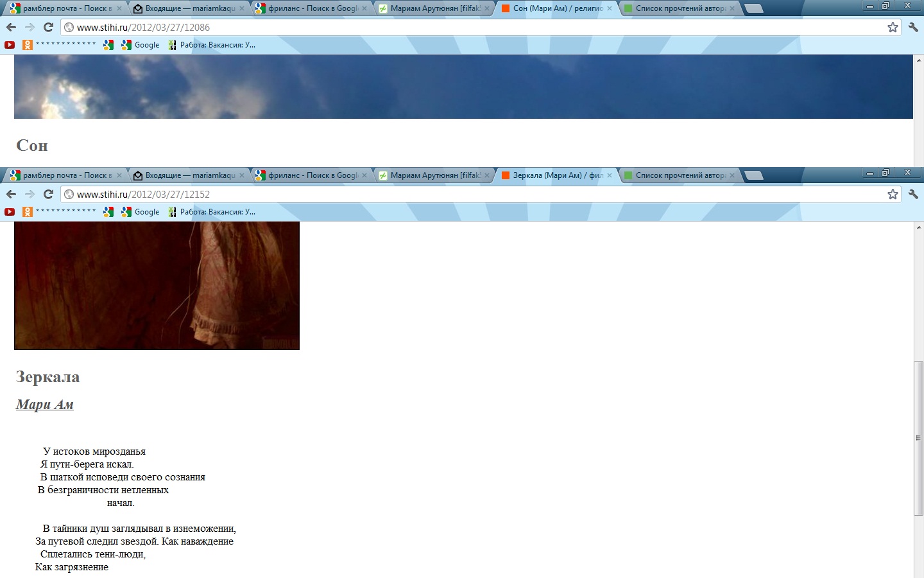Open a new tab in upper window
Image resolution: width=924 pixels, height=578 pixels.
pos(754,8)
